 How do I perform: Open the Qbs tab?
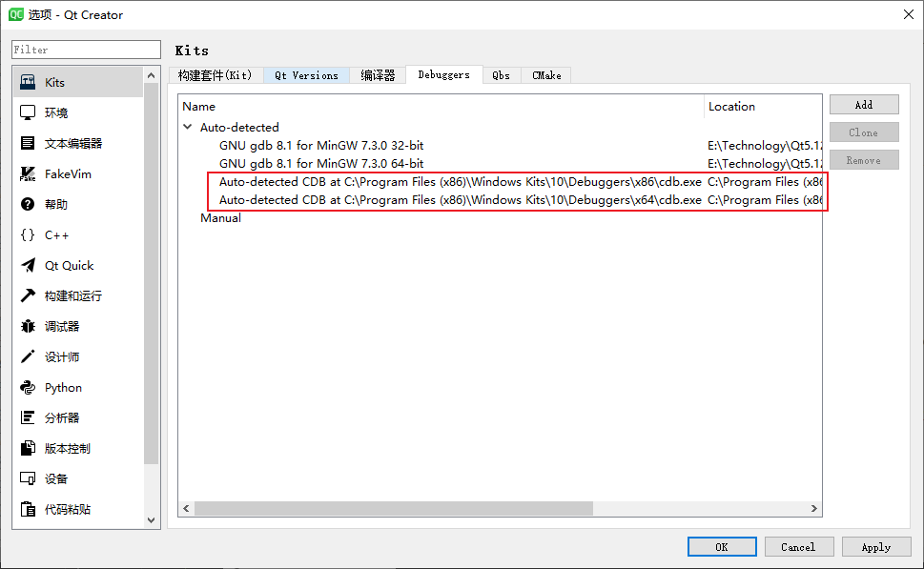[501, 75]
